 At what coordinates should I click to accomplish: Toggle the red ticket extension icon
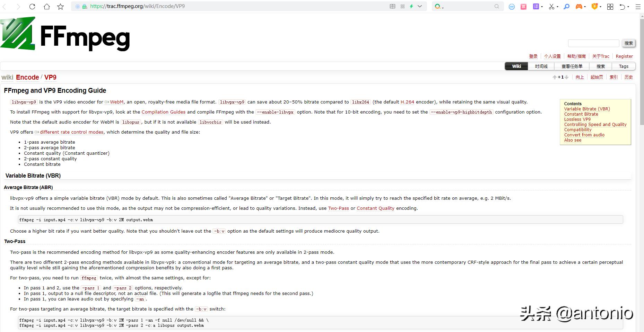(x=523, y=6)
